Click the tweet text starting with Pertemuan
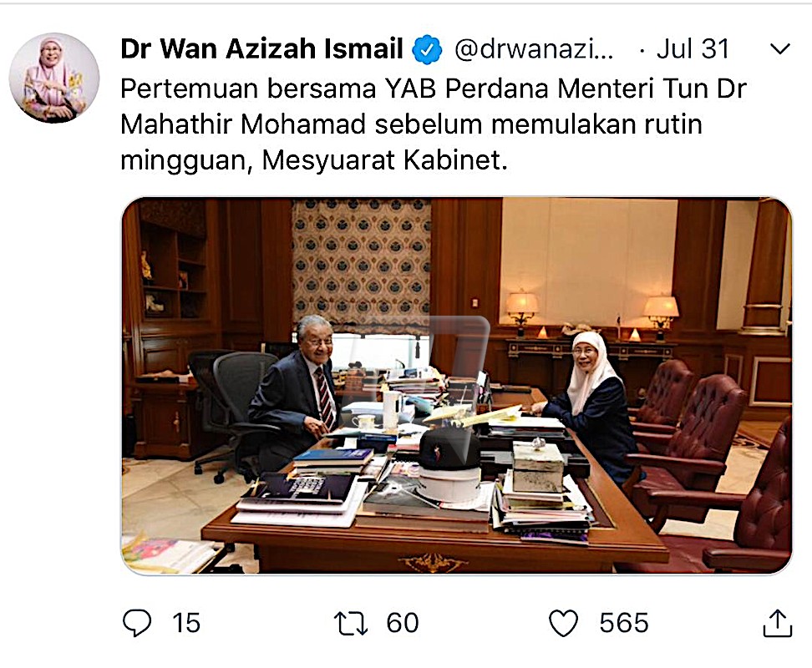 [433, 124]
